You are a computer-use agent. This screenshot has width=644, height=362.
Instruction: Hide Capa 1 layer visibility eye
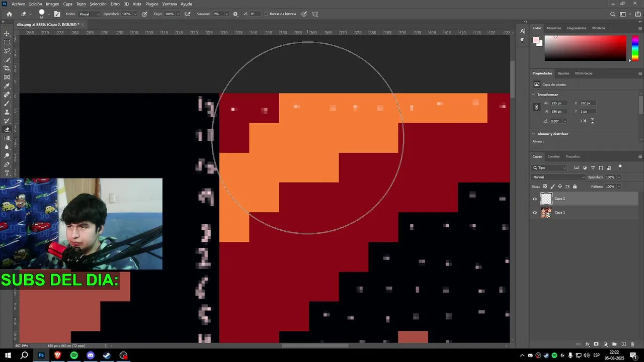point(535,213)
